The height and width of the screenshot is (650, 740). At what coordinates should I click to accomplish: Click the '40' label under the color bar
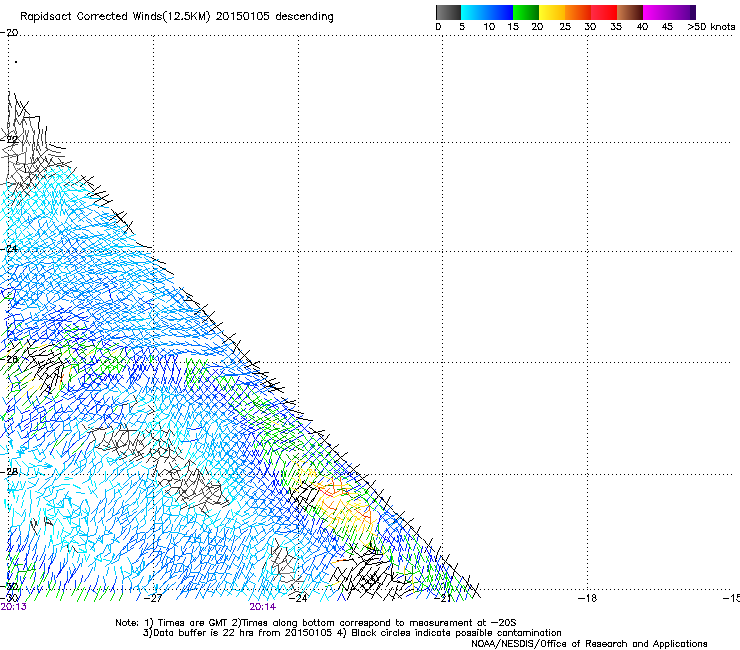coord(642,27)
